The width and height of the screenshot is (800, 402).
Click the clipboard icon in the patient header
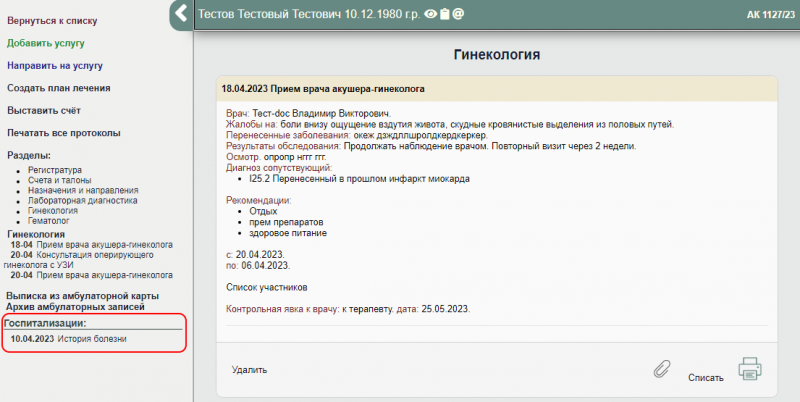coord(444,15)
